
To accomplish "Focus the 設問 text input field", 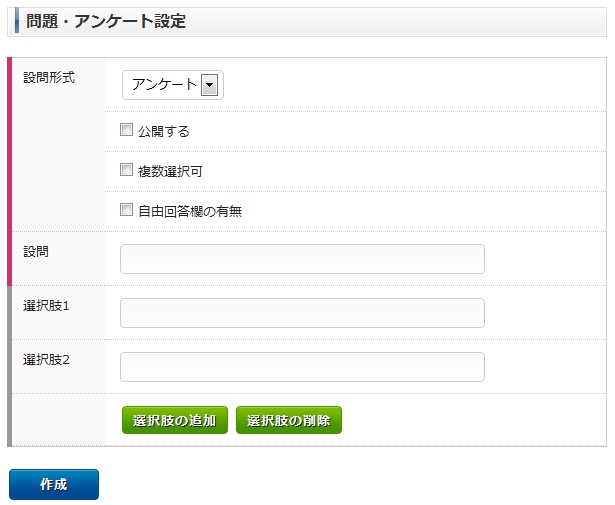I will coord(302,259).
